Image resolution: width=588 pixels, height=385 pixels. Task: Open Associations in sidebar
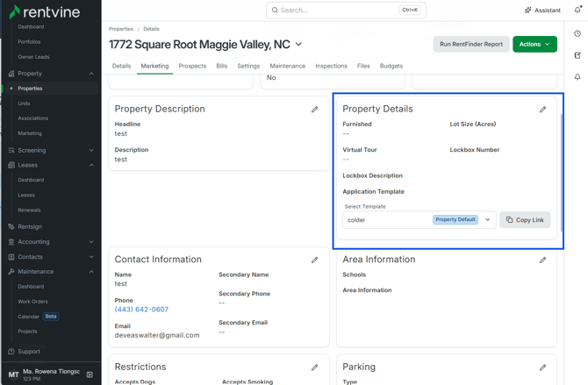[x=33, y=118]
